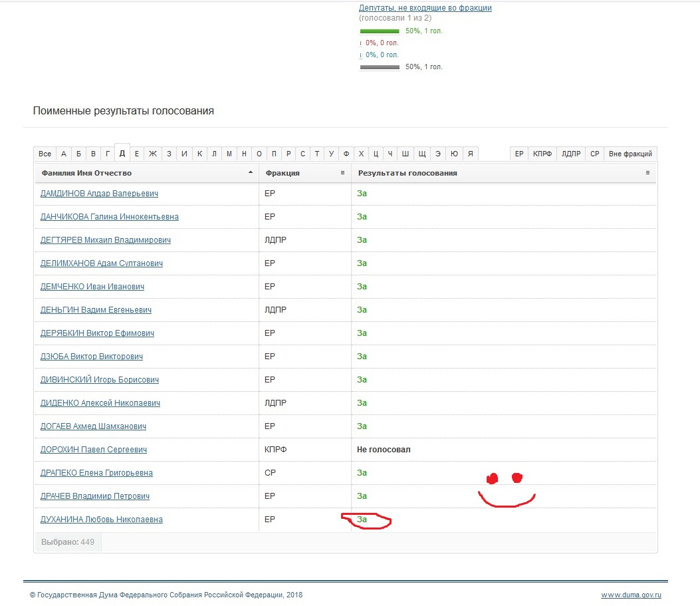Click the Результаты голосования column header
This screenshot has height=606, width=700.
(407, 173)
